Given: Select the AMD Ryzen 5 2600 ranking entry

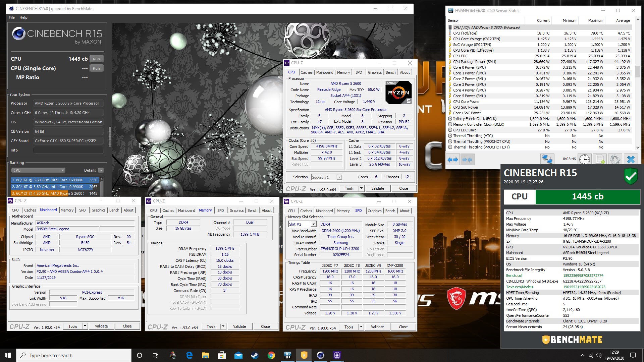Looking at the screenshot, I should point(55,193).
